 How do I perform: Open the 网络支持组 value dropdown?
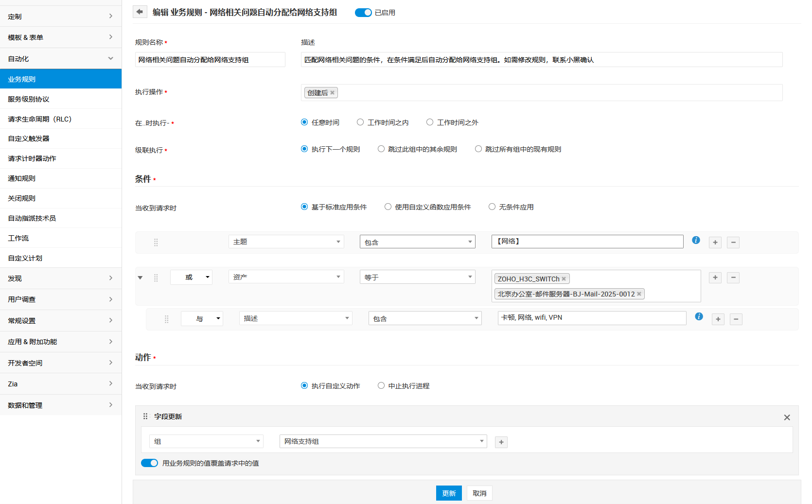click(x=382, y=441)
